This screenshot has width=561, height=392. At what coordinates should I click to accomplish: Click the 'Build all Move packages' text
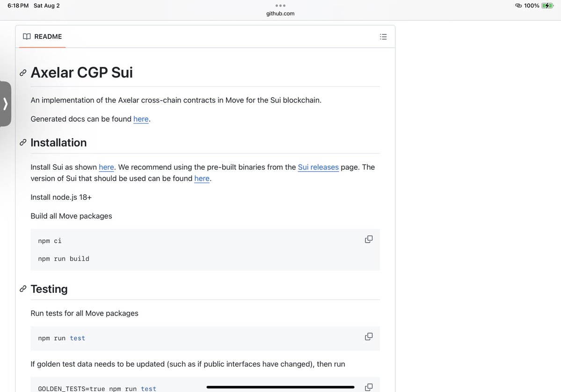(71, 216)
